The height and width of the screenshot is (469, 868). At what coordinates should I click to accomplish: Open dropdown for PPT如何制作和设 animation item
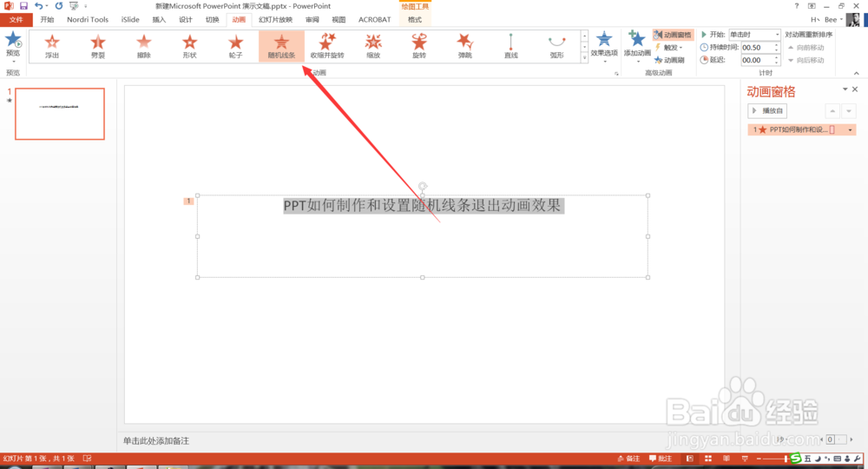[850, 130]
